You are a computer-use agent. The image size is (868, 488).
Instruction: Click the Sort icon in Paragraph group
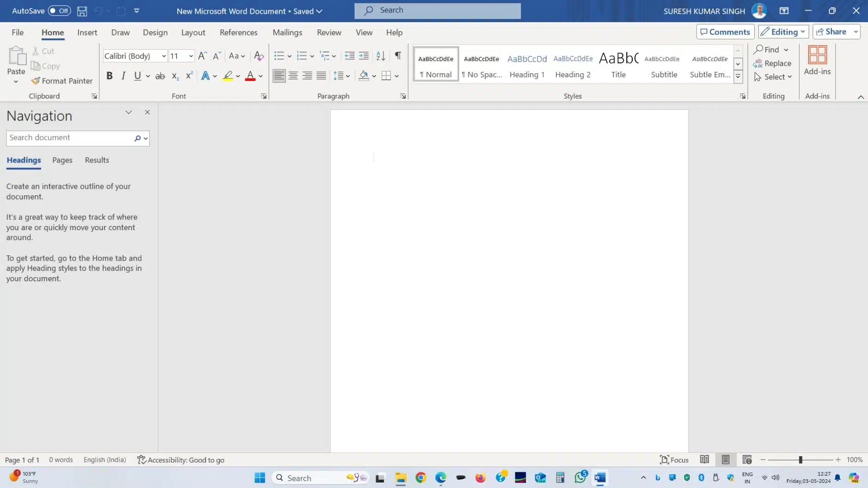tap(380, 56)
